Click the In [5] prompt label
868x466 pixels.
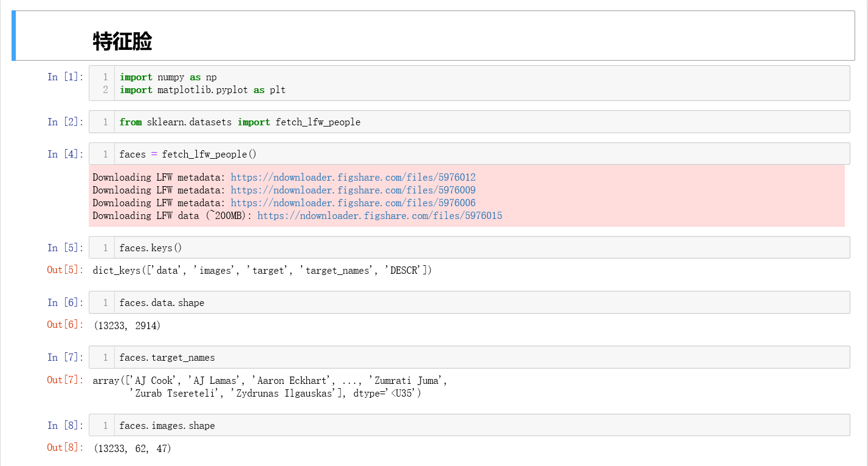click(x=66, y=248)
